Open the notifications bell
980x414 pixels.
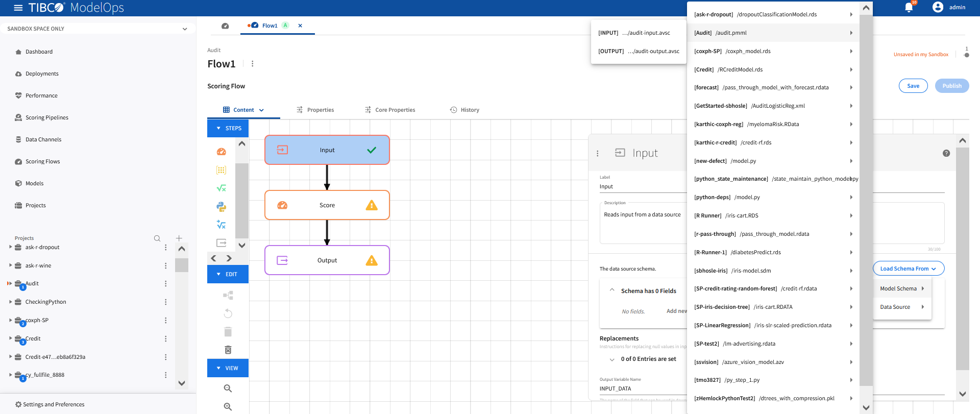[909, 7]
